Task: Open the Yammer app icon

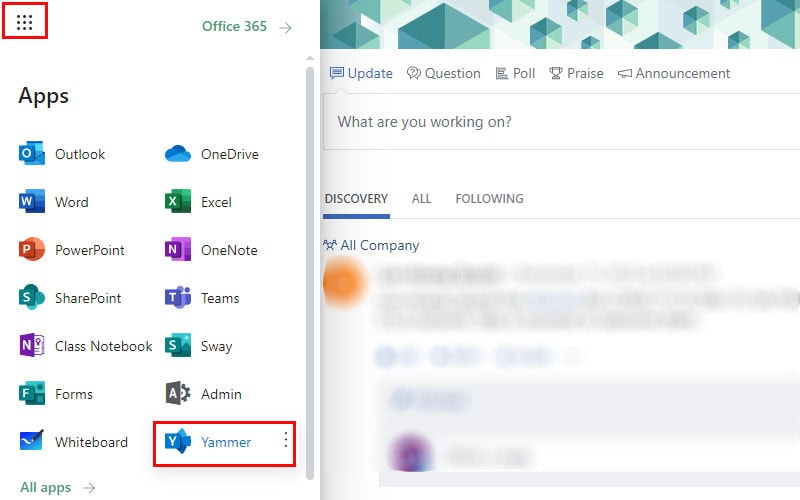Action: [x=178, y=441]
